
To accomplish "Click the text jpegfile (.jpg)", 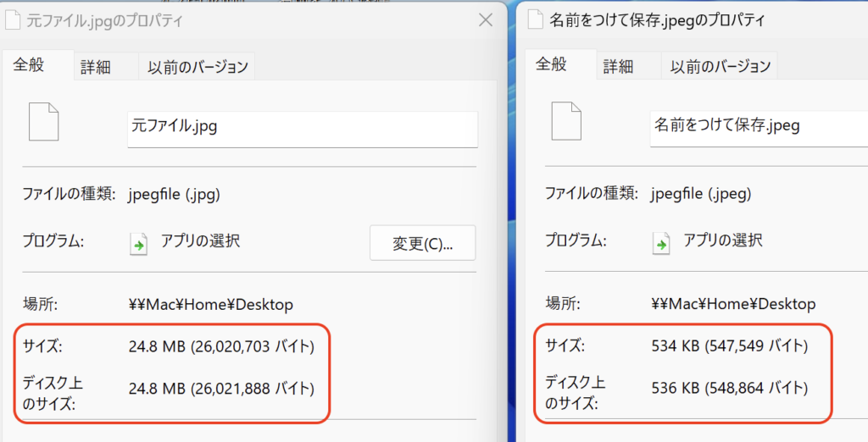I will (175, 195).
